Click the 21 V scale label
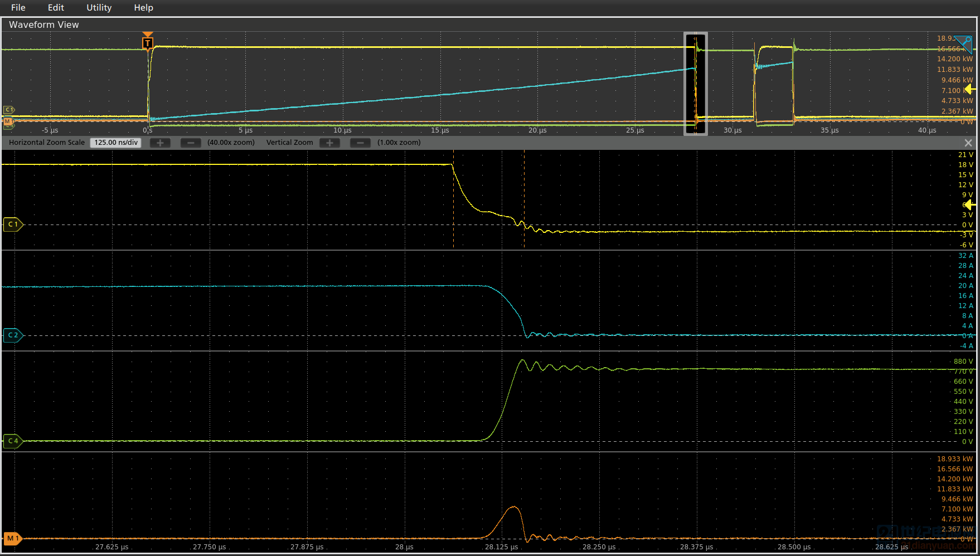This screenshot has height=556, width=980. tap(966, 155)
